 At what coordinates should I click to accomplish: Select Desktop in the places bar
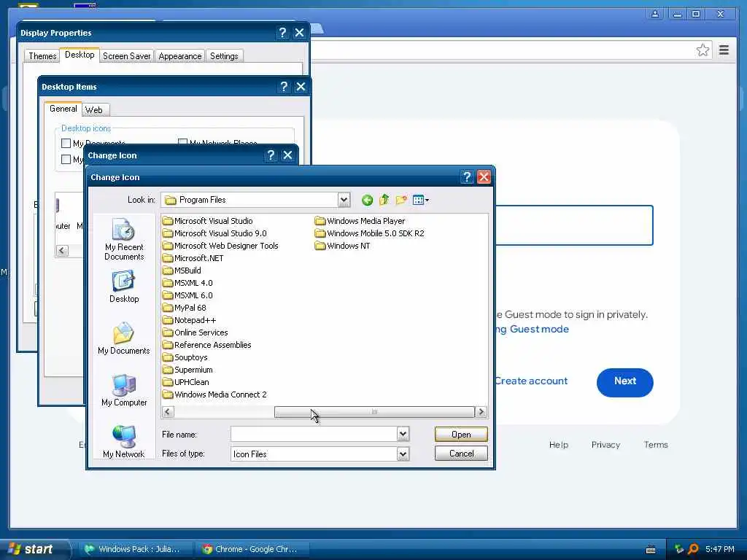coord(124,287)
